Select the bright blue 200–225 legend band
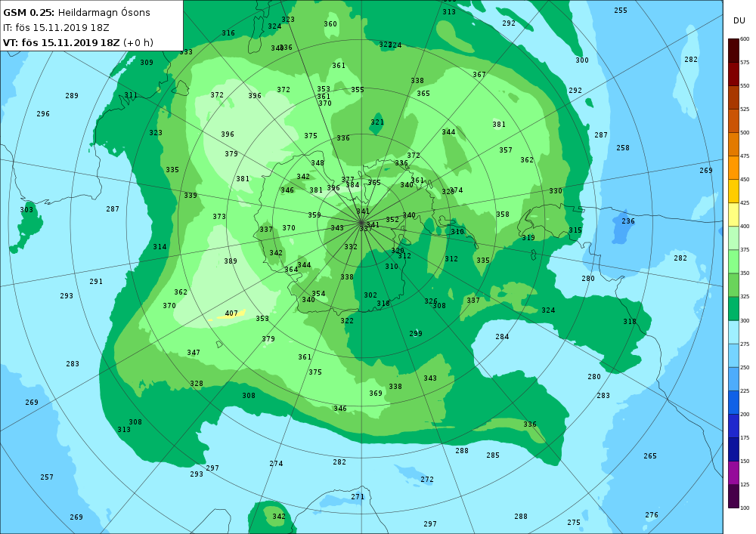The width and height of the screenshot is (756, 534). 733,403
